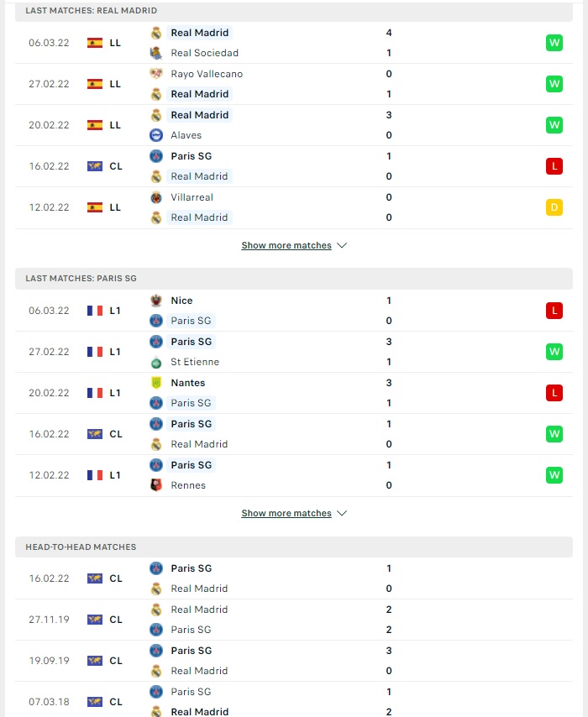Select the 19.09.19 Paris SG 3-0 head-to-head match

(294, 661)
